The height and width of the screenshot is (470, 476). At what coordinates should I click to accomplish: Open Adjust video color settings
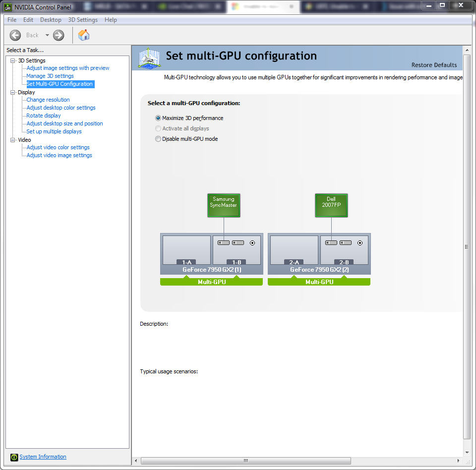(x=58, y=147)
